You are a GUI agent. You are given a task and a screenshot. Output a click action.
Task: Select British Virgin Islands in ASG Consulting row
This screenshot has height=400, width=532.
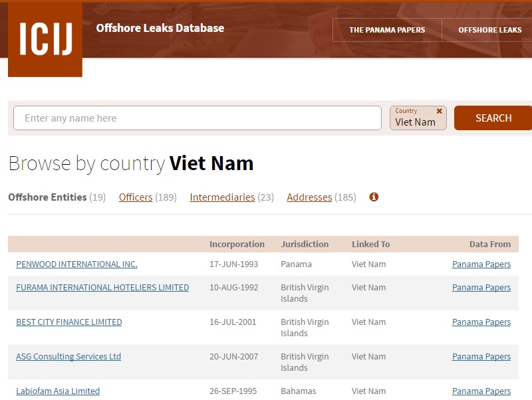click(305, 362)
